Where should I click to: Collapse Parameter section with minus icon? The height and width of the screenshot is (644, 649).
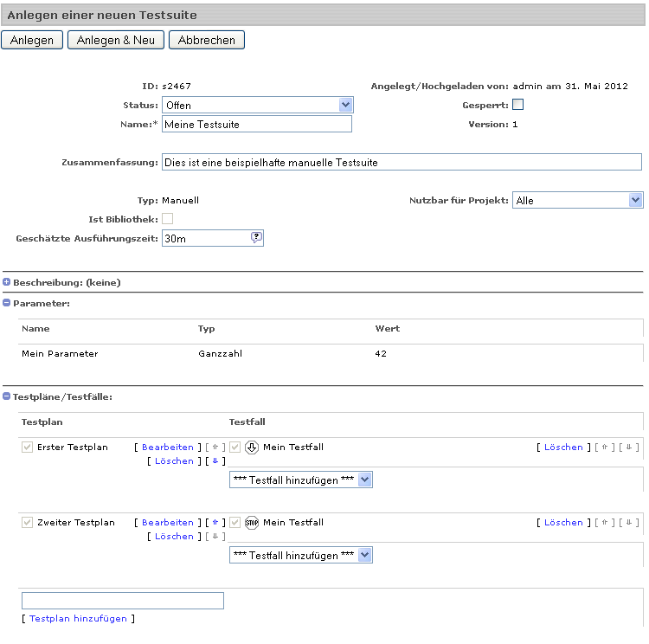(x=6, y=303)
